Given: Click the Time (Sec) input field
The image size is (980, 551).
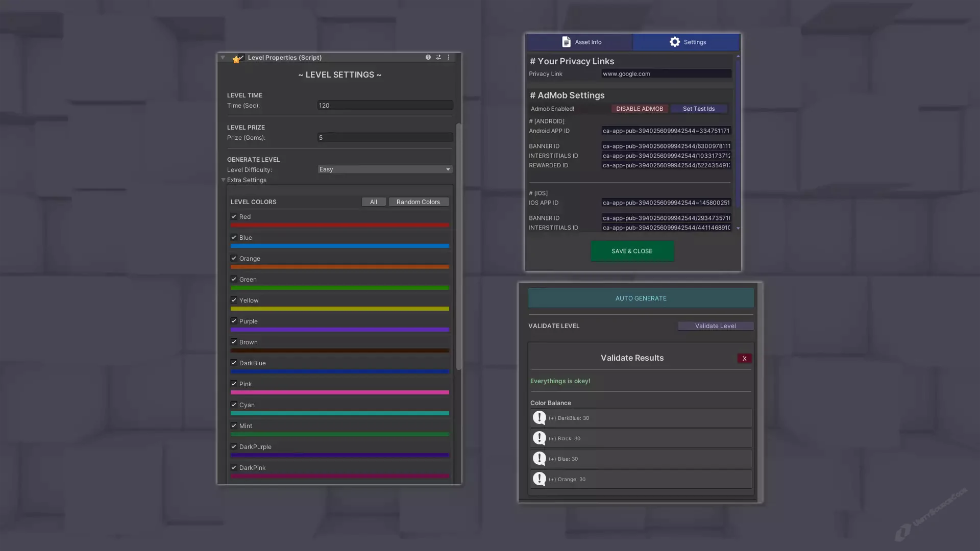Looking at the screenshot, I should [385, 106].
